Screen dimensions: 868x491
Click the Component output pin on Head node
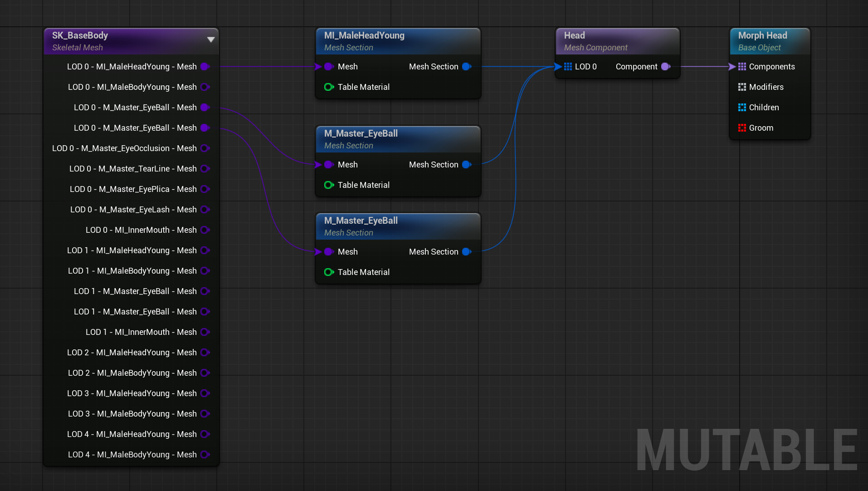[x=666, y=67]
